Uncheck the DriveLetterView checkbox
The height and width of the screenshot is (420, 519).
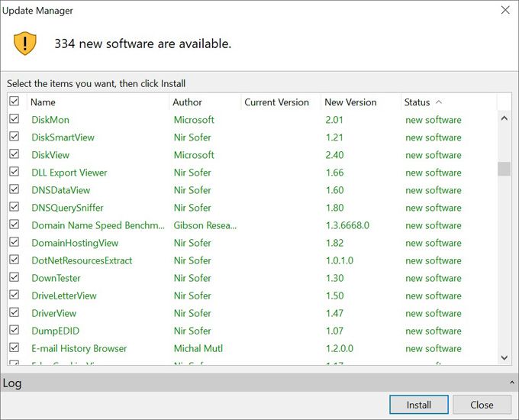pos(15,294)
